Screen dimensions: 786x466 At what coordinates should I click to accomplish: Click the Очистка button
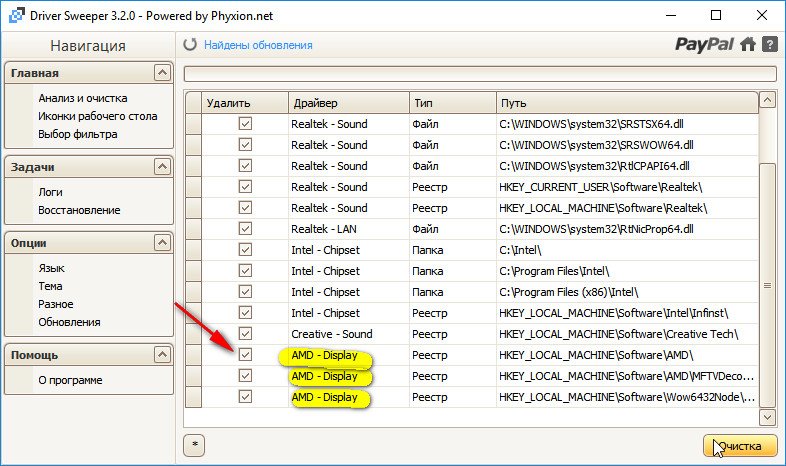coord(739,446)
